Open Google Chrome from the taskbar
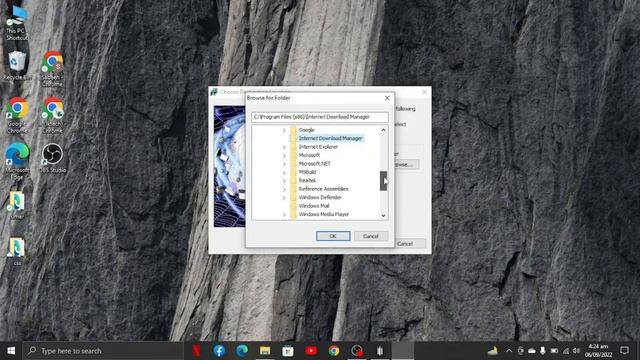 pyautogui.click(x=334, y=351)
